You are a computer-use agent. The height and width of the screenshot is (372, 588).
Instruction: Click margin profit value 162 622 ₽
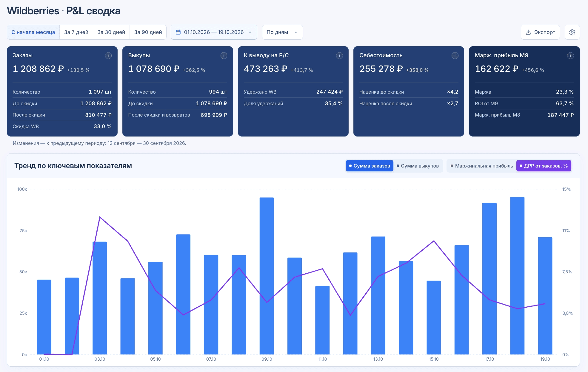tap(497, 69)
